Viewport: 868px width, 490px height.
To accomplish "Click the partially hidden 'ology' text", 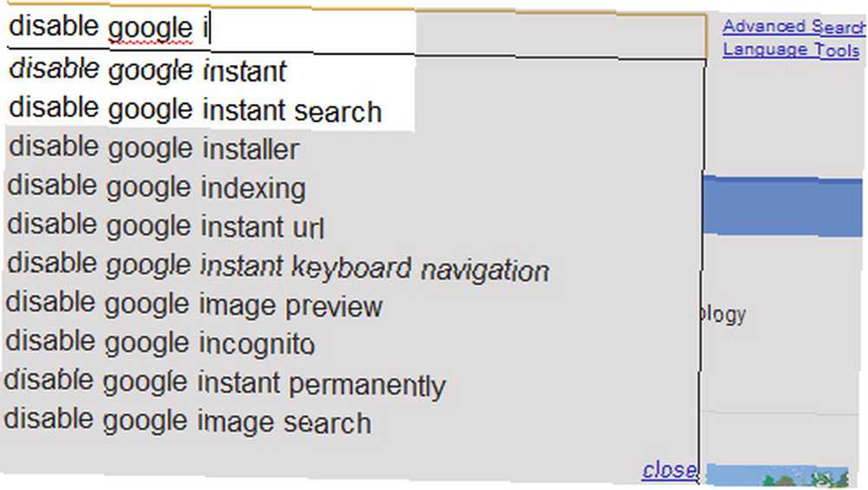I will click(723, 314).
